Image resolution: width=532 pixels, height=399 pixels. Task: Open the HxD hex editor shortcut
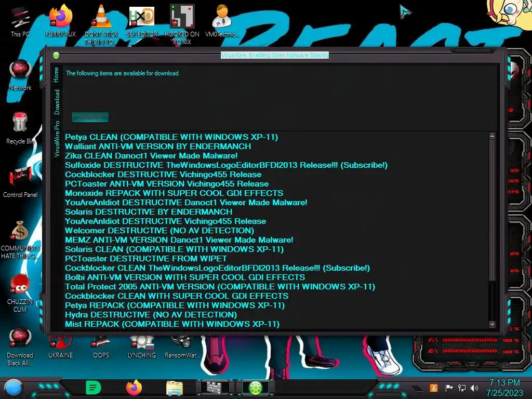[142, 22]
